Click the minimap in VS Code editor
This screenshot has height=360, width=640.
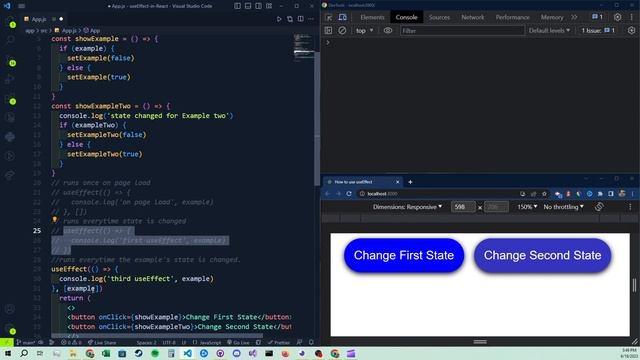[303, 47]
